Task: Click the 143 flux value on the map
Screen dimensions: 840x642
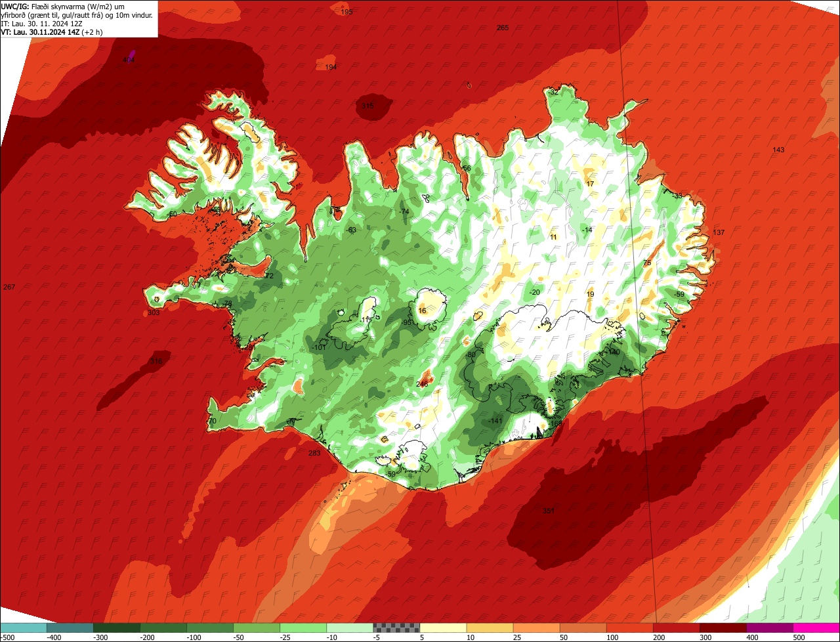Action: (778, 150)
